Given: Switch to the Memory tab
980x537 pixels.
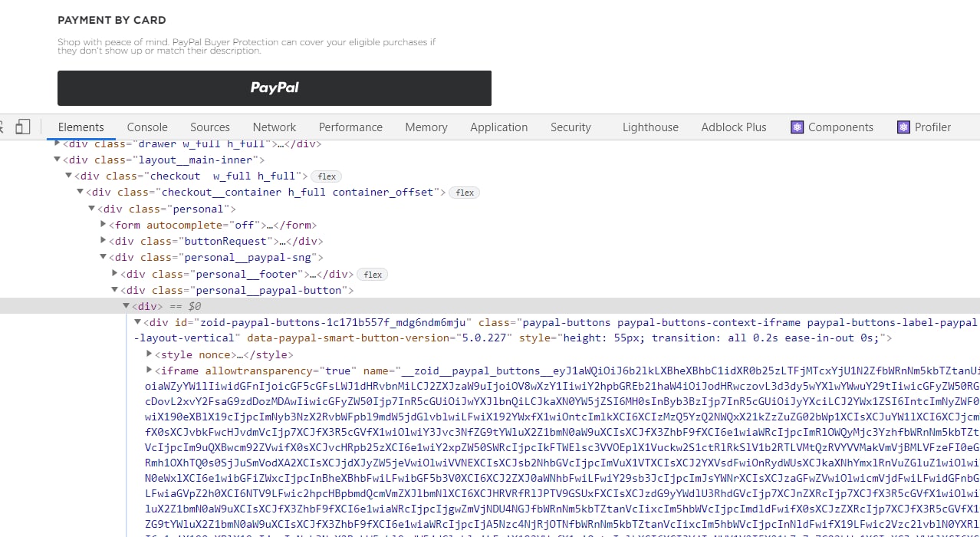Looking at the screenshot, I should pos(426,127).
